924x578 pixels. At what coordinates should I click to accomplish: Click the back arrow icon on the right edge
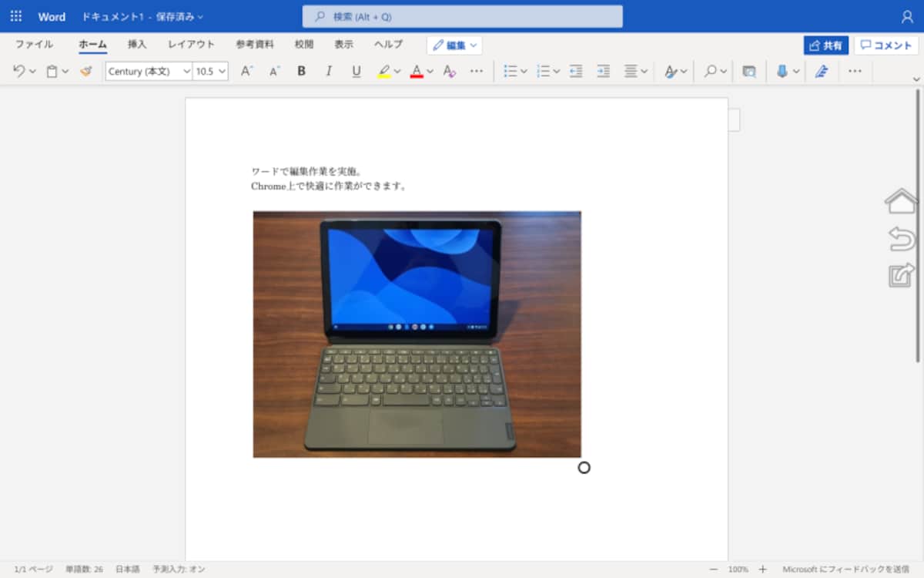coord(901,238)
